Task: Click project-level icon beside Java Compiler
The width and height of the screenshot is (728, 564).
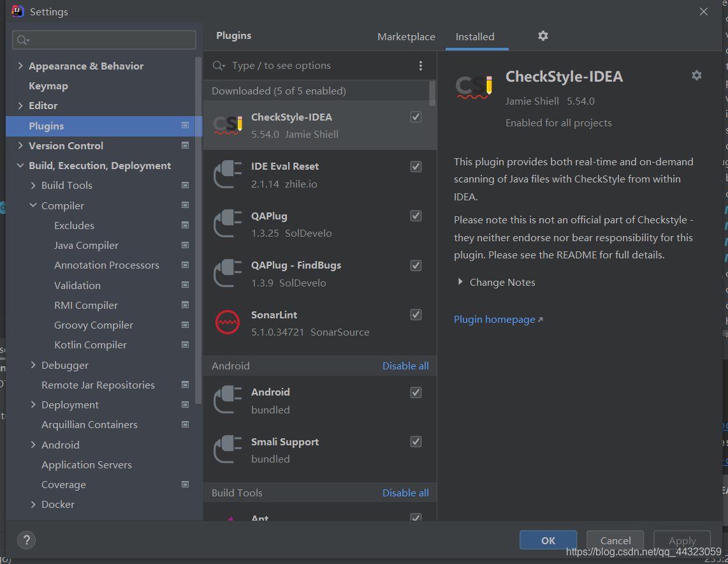Action: (185, 245)
